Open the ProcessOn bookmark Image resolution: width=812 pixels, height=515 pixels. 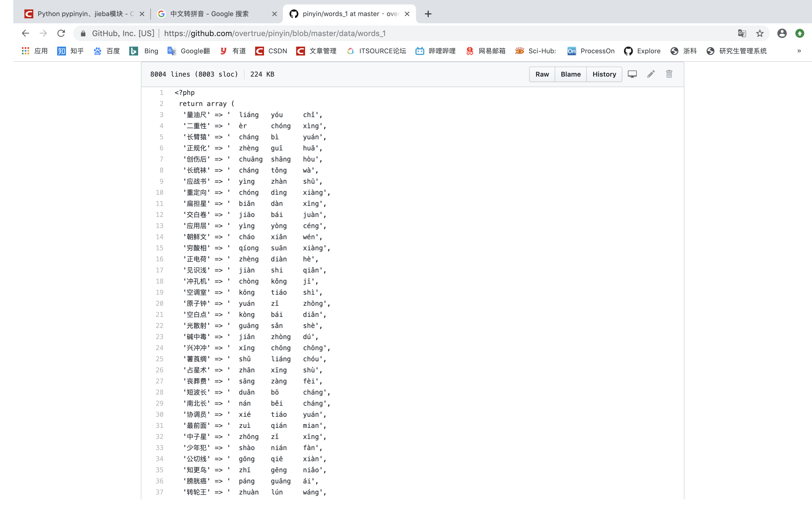[591, 51]
